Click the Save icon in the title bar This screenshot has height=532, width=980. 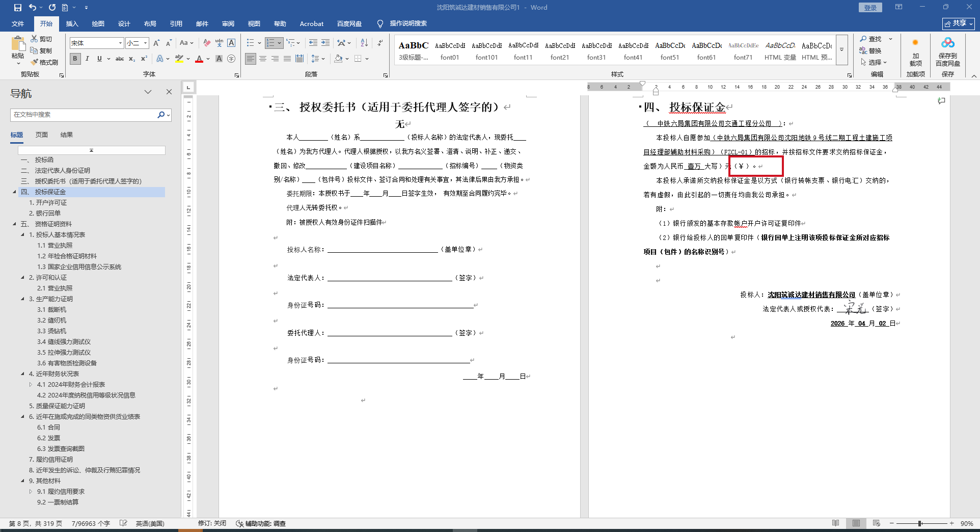point(18,8)
